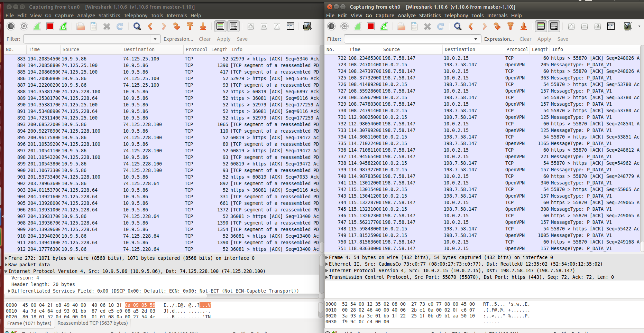The image size is (644, 333).
Task: Click Save filter button in eth0 window
Action: pos(563,39)
